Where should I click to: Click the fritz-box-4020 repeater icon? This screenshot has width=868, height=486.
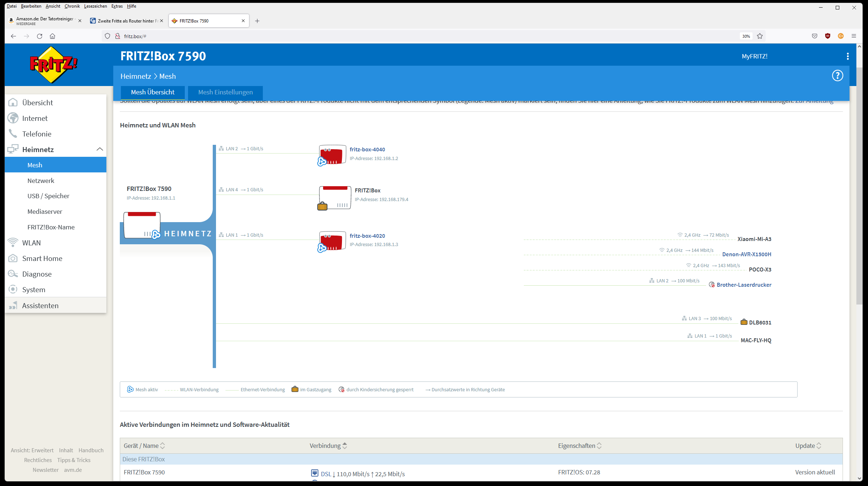click(x=332, y=242)
